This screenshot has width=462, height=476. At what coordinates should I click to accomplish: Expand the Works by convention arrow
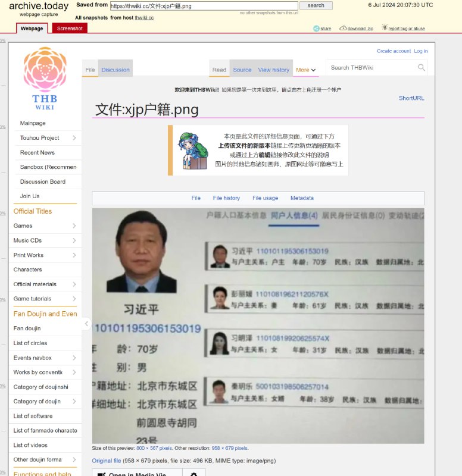click(74, 372)
